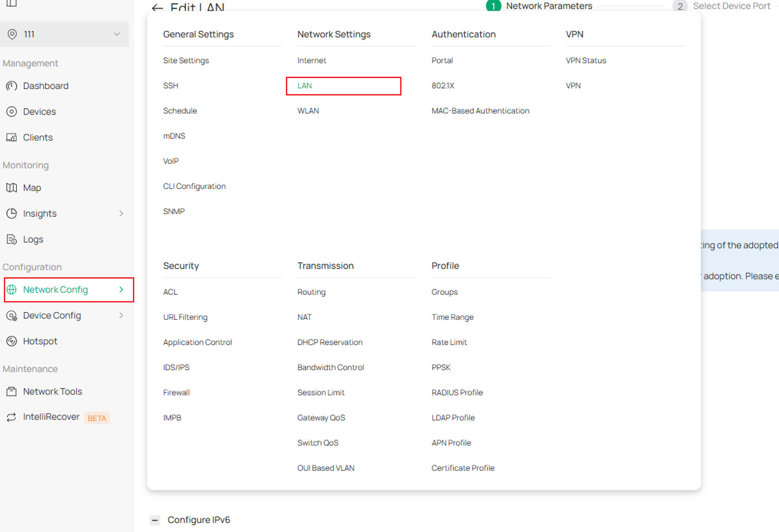
Task: Open APN Profile
Action: [451, 443]
